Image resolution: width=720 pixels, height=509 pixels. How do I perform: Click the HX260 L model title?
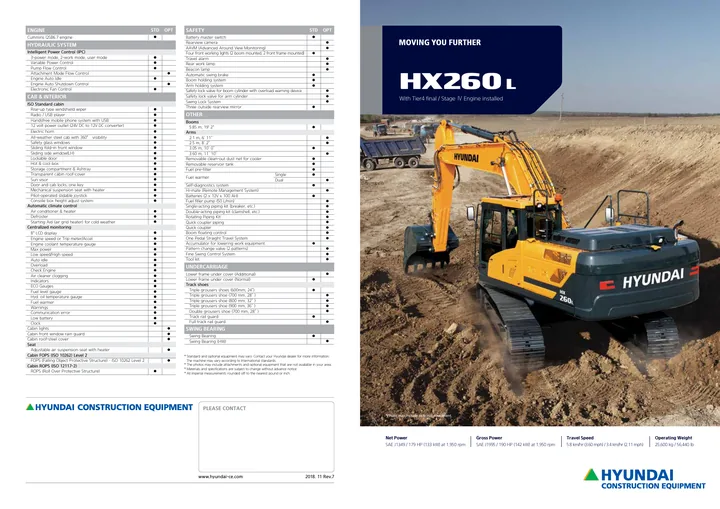(458, 81)
